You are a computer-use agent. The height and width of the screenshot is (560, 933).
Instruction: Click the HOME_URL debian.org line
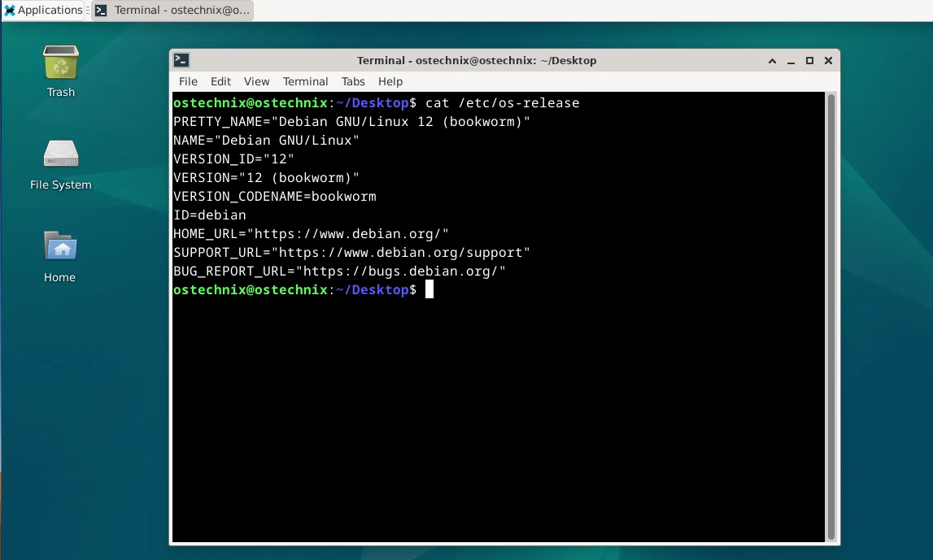pos(312,233)
